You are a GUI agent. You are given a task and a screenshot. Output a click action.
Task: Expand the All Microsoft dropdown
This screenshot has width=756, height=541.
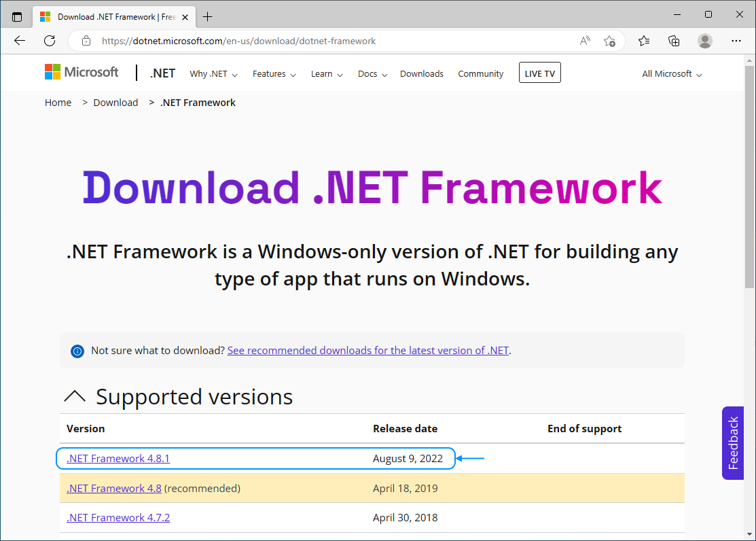pos(672,74)
